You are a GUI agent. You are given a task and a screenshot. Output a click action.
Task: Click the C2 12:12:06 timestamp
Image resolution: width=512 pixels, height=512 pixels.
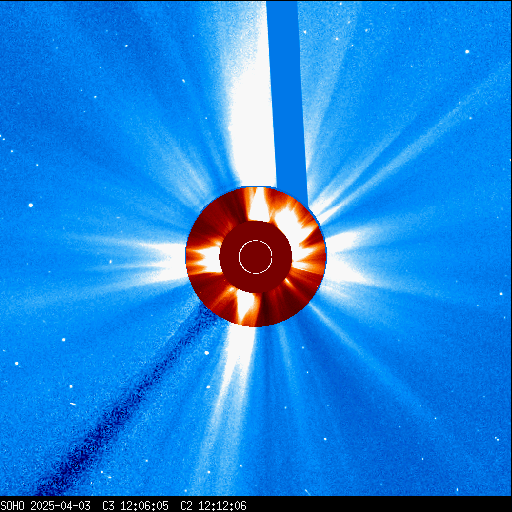tap(213, 506)
